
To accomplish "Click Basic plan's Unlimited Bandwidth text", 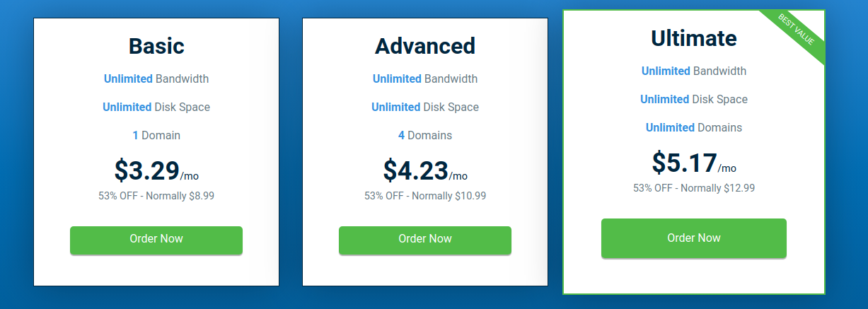I will (156, 78).
